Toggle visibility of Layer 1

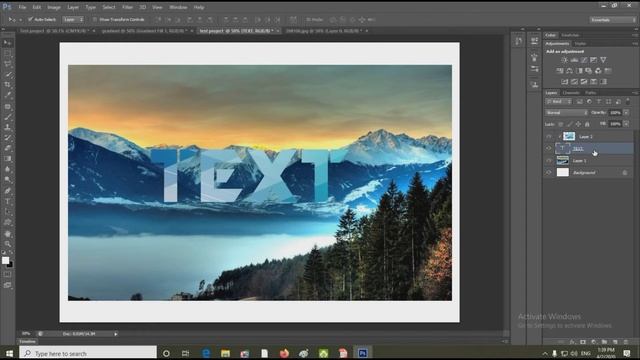tap(549, 161)
